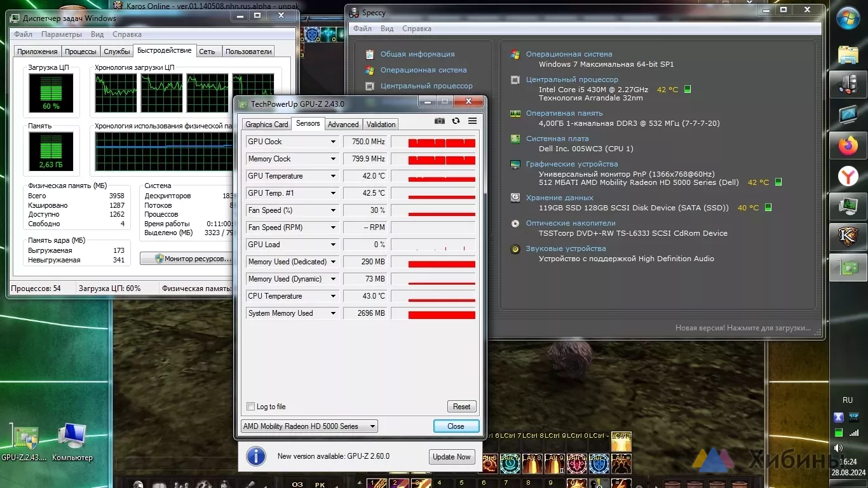Select the Компьютер desktop icon
This screenshot has width=868, height=488.
72,442
